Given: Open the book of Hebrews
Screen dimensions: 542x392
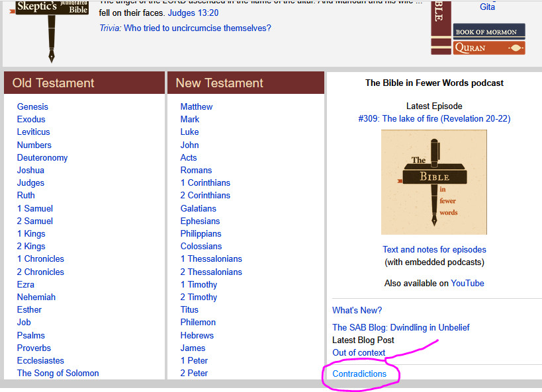Looking at the screenshot, I should coord(197,335).
